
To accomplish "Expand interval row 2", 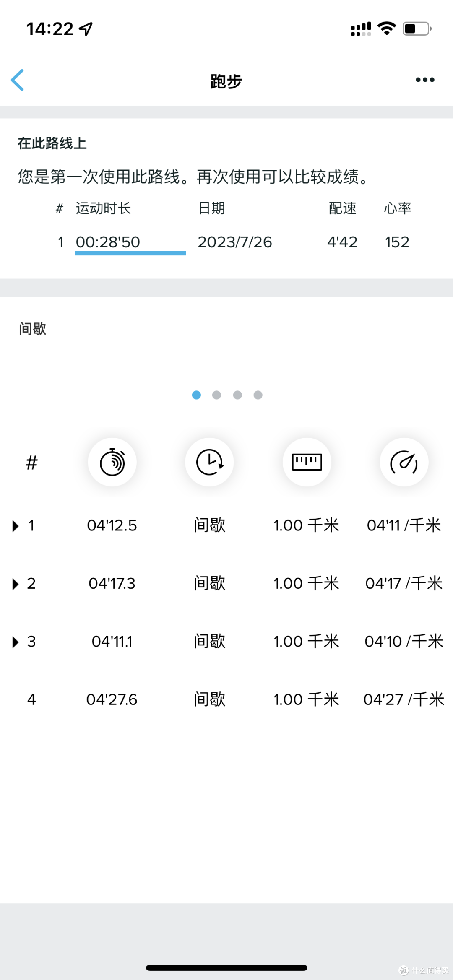I will click(x=16, y=584).
